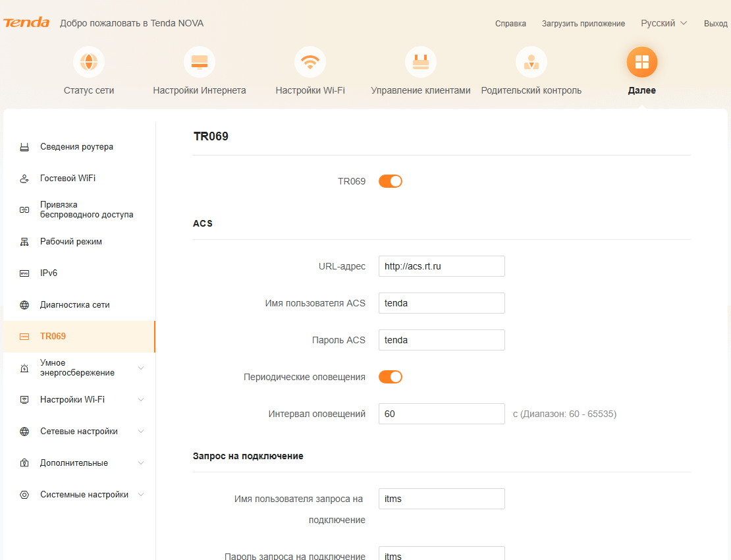The width and height of the screenshot is (731, 560).
Task: Click the Дополнительные lock icon
Action: [24, 463]
